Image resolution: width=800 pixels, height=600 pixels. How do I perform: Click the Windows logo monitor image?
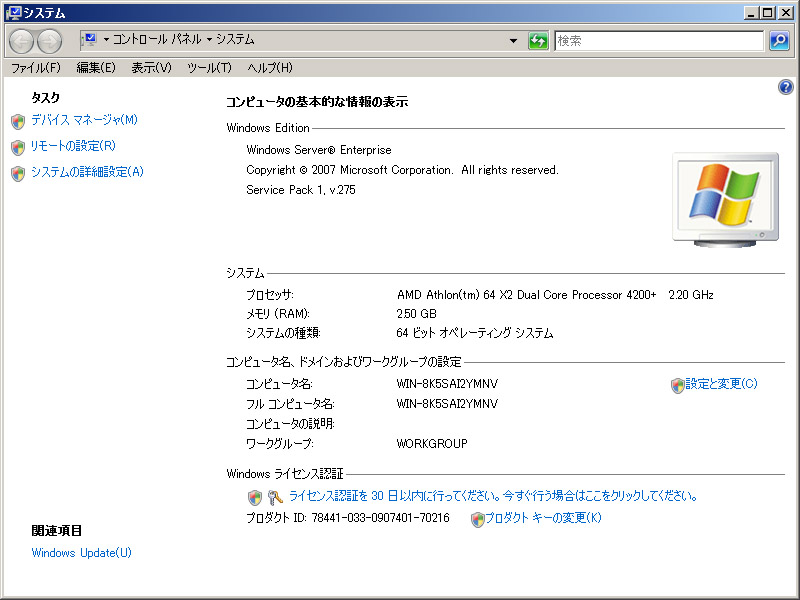(x=726, y=199)
